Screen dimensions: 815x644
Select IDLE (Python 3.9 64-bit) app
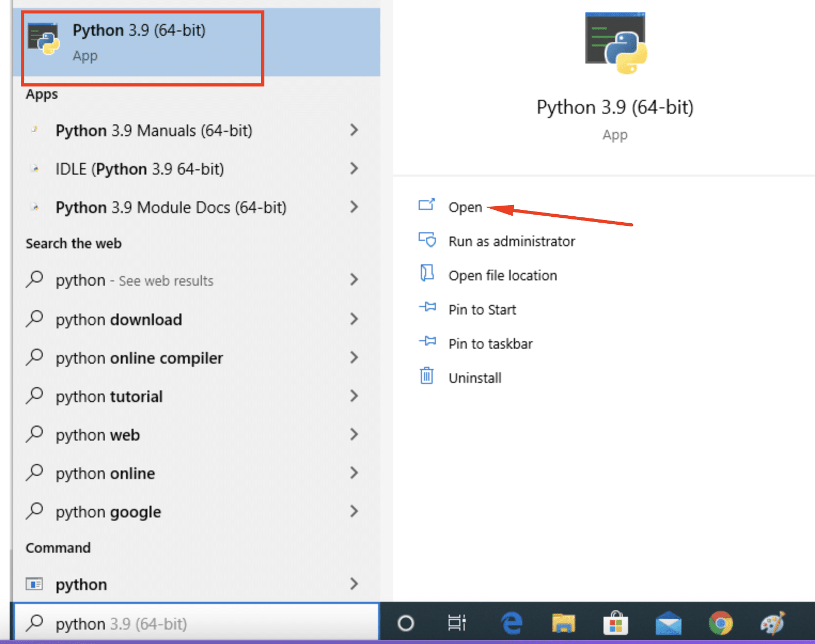click(x=196, y=169)
